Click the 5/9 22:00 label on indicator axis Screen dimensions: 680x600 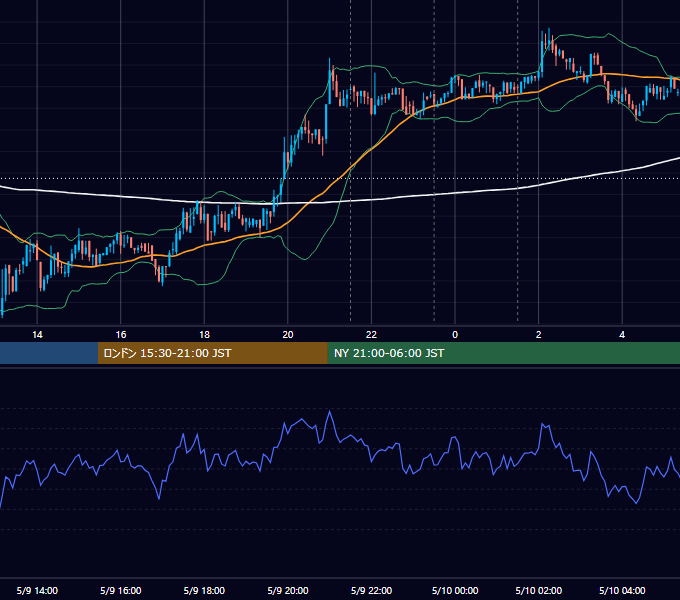(x=371, y=590)
